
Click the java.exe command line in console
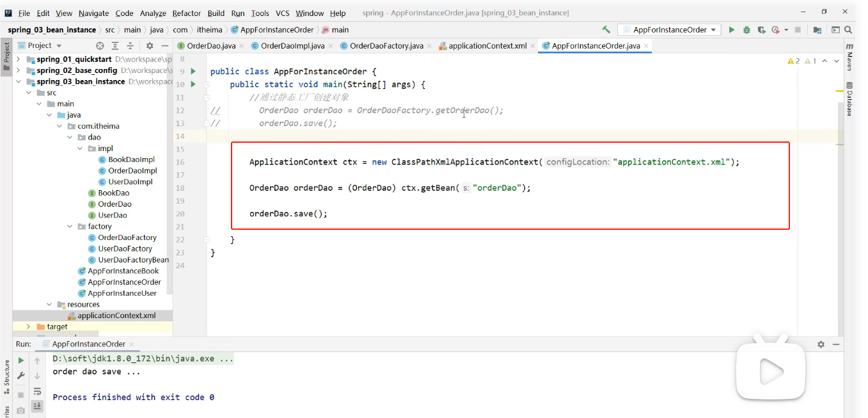(x=143, y=358)
